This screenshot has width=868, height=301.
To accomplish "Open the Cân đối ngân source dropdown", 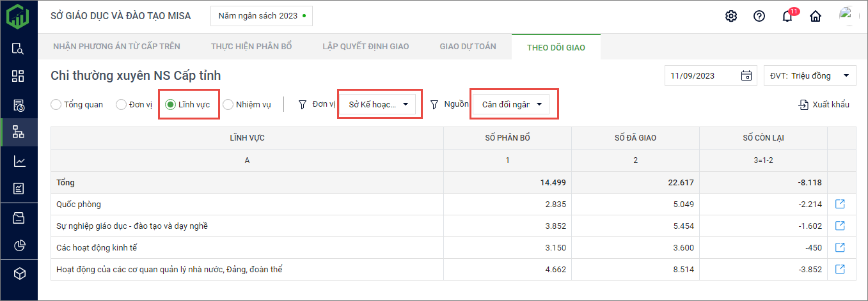I will 511,104.
